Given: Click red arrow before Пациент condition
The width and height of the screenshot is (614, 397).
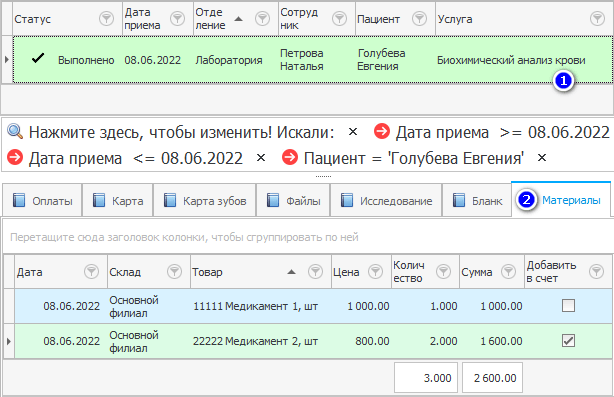Looking at the screenshot, I should coord(290,158).
